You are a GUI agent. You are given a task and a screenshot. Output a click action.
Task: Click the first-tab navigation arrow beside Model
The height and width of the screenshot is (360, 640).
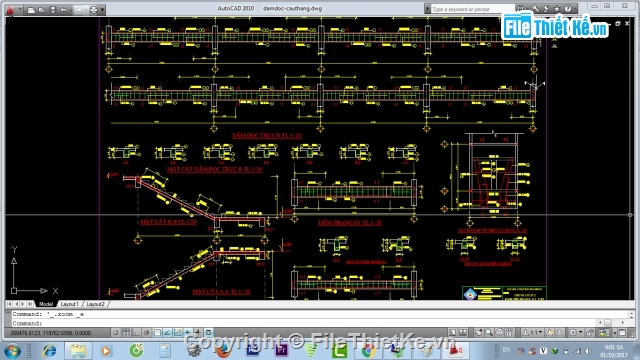point(9,304)
